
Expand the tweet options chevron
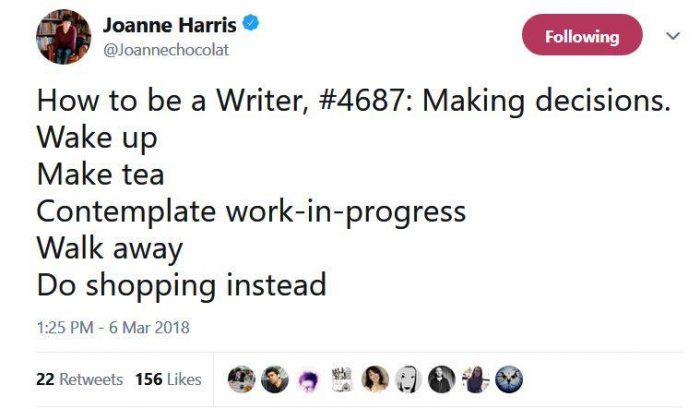pyautogui.click(x=672, y=35)
